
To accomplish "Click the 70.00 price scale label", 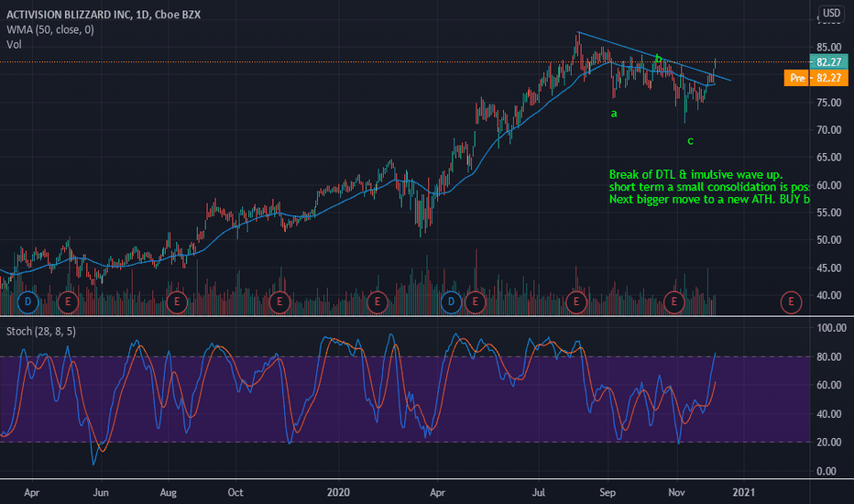I will 829,130.
